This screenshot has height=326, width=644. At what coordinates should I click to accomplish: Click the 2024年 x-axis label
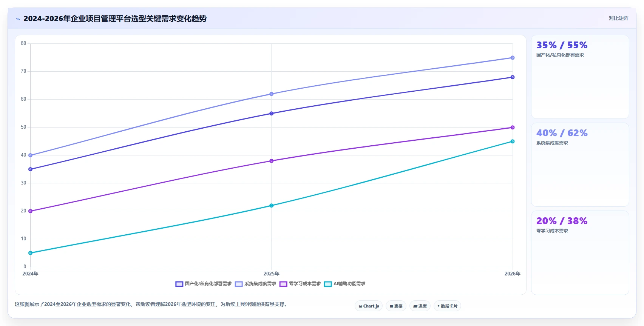pos(30,274)
